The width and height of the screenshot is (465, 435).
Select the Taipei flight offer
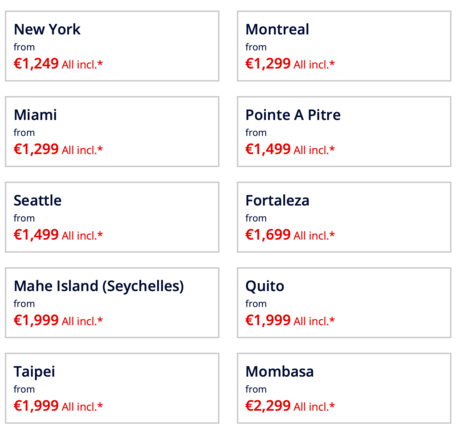click(x=112, y=388)
